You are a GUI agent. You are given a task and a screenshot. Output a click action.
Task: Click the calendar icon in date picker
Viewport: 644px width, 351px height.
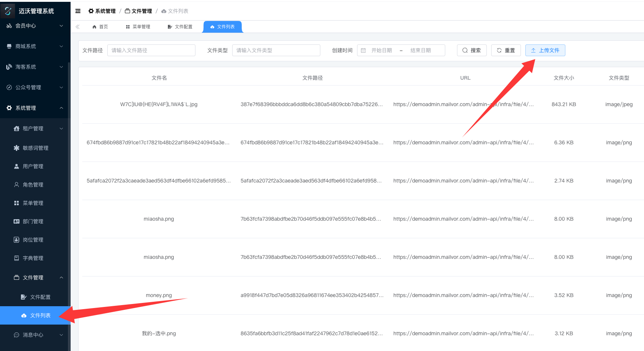363,50
